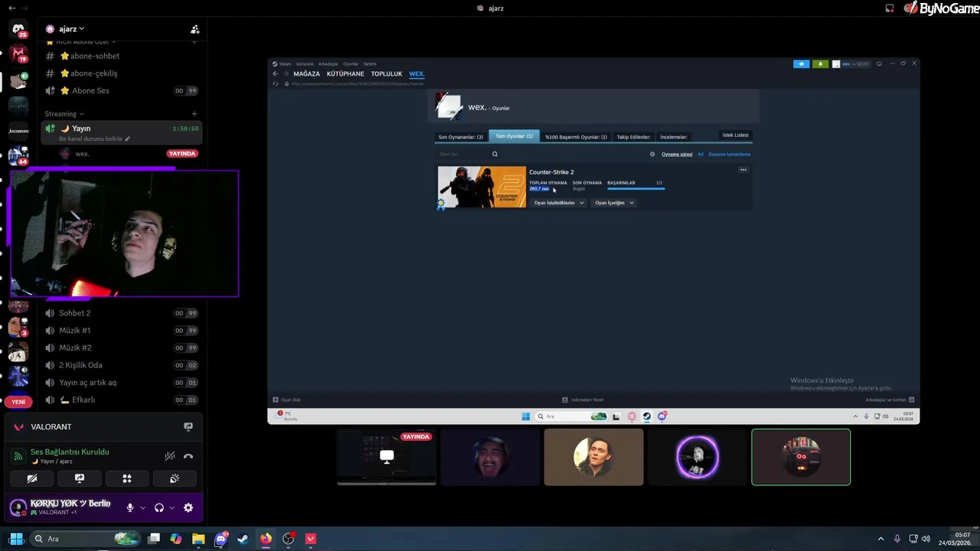Join the 2 Kişilik Oda voice channel
Viewport: 980px width, 551px height.
click(x=122, y=365)
